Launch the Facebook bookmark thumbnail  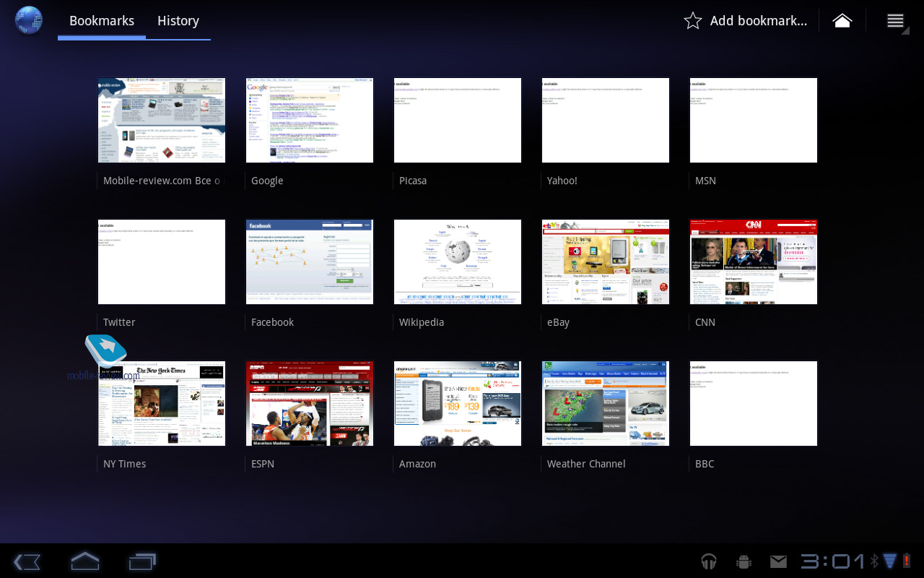tap(310, 262)
